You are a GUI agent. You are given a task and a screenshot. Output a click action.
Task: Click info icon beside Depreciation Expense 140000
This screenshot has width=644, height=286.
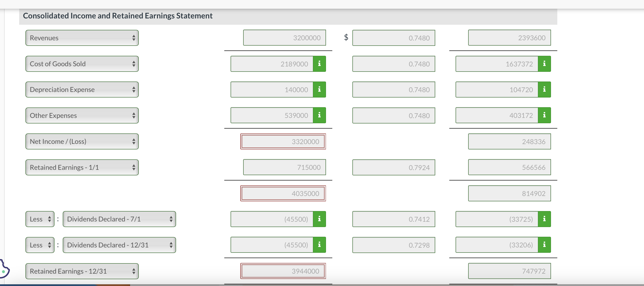(319, 90)
